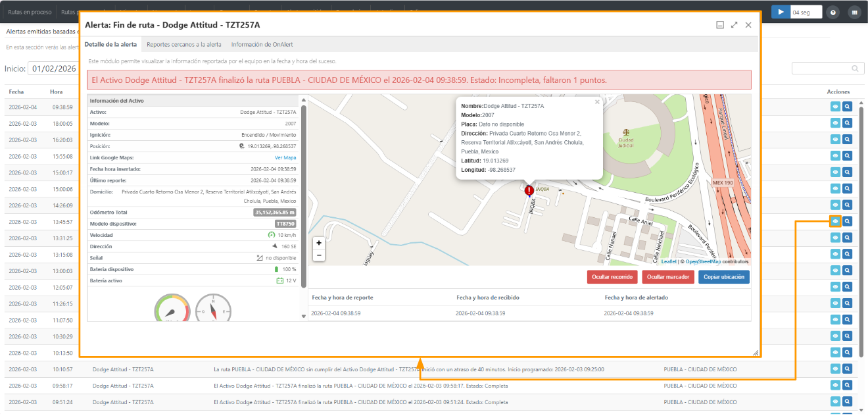Open the help question-mark icon in top bar
Image resolution: width=868 pixels, height=416 pixels.
pos(833,12)
